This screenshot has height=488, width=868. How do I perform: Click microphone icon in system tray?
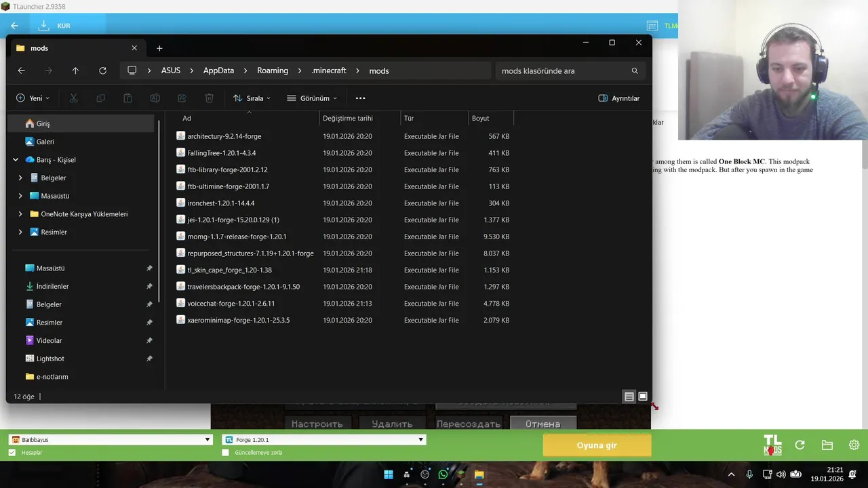tap(749, 474)
